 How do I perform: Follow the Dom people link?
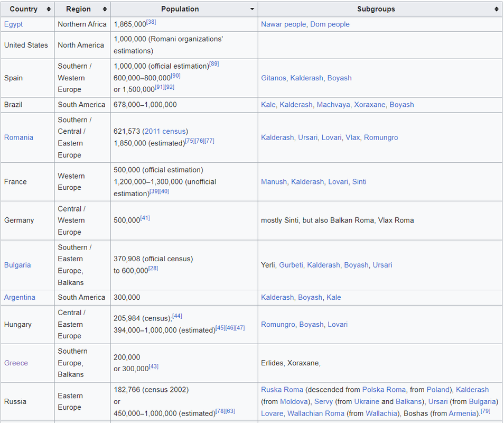[330, 24]
